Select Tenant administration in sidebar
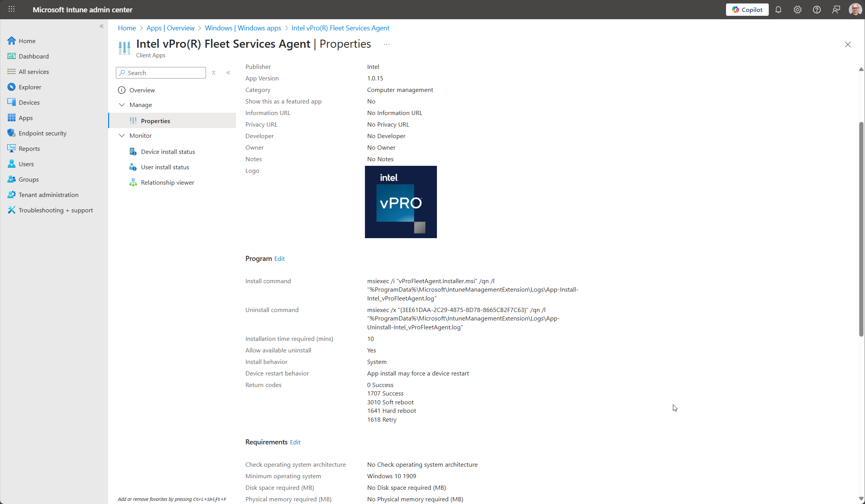The width and height of the screenshot is (865, 504). (49, 195)
